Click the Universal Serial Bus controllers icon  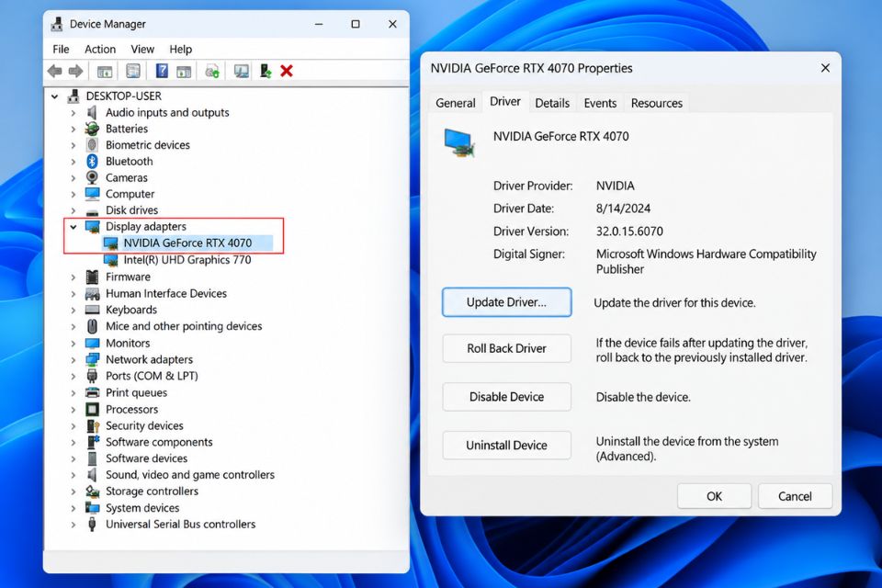[92, 524]
